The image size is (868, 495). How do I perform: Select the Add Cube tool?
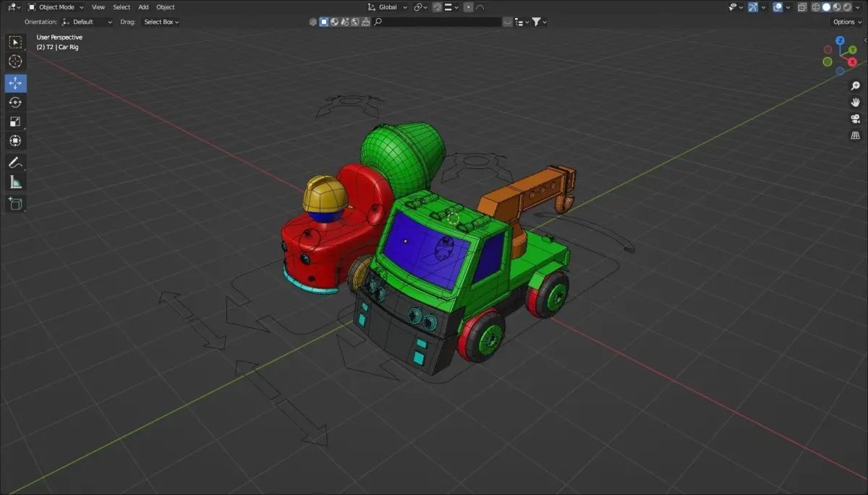coord(15,204)
